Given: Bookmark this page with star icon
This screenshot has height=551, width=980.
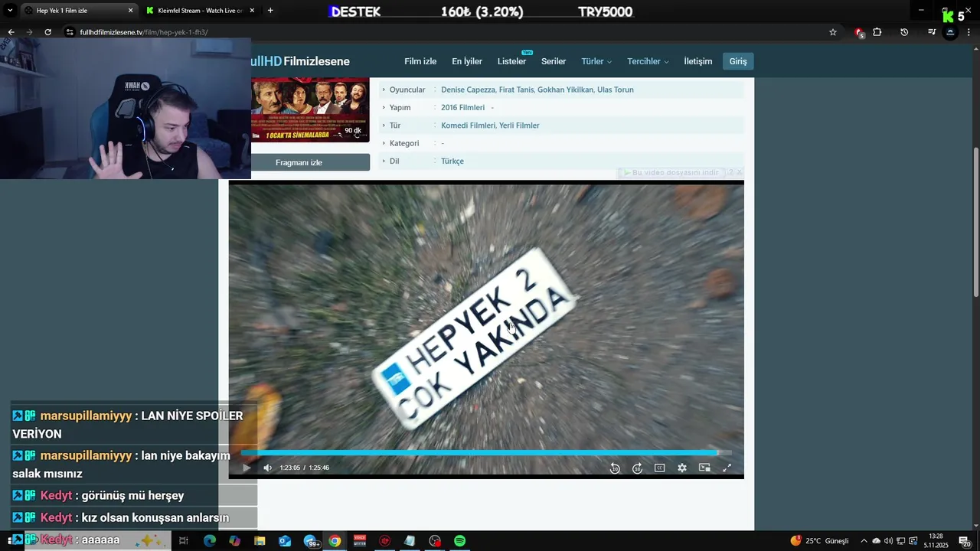Looking at the screenshot, I should 833,32.
